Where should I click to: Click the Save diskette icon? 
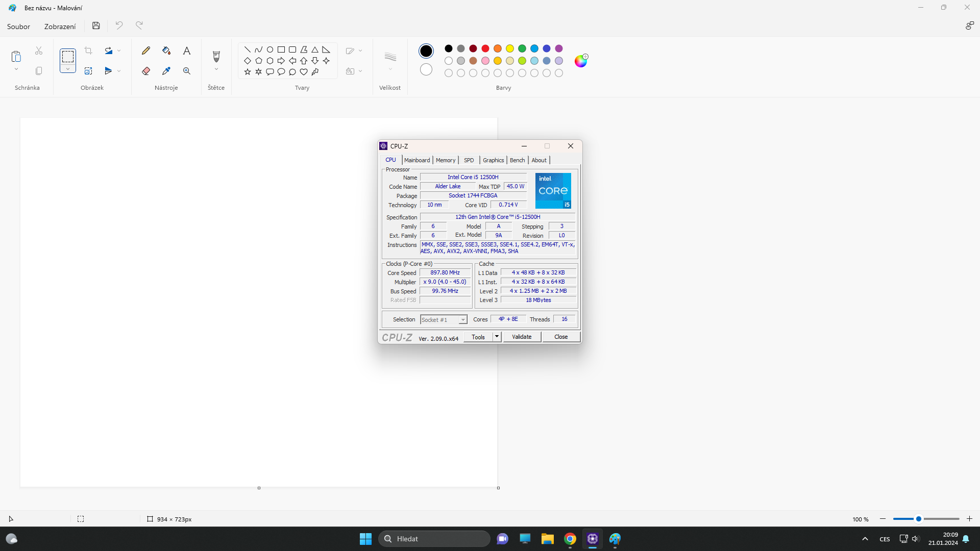pyautogui.click(x=96, y=26)
